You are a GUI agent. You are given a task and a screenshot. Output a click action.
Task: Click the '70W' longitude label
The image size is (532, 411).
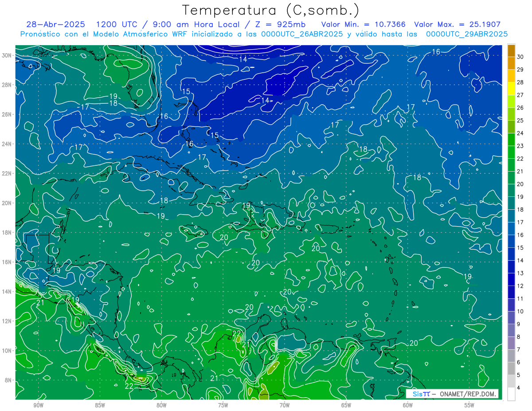285,405
